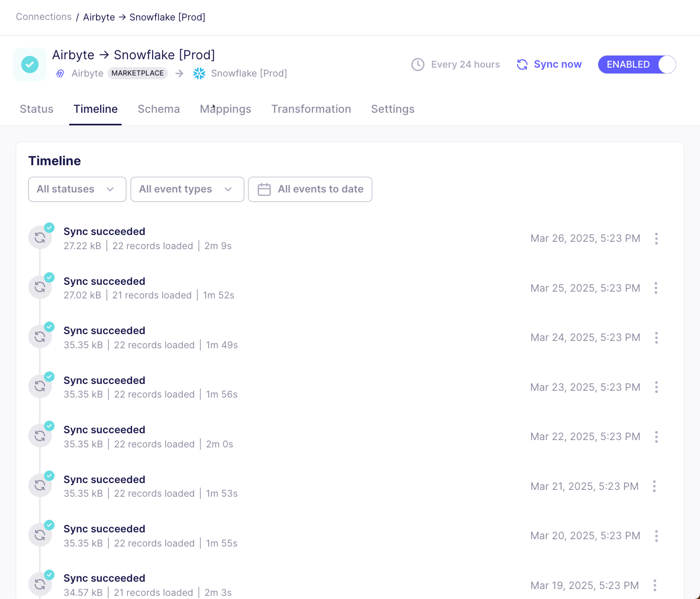Click the clock icon beside Every 24 hours
This screenshot has width=700, height=599.
point(418,65)
